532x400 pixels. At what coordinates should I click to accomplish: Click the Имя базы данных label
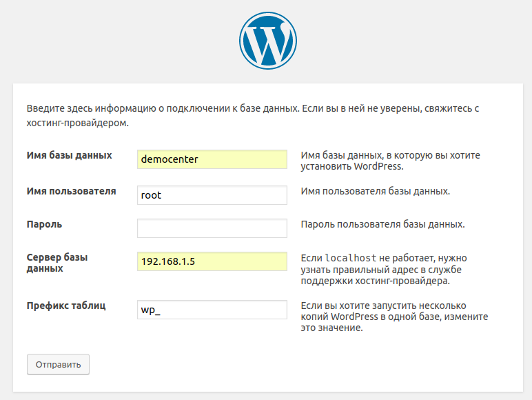tap(69, 155)
